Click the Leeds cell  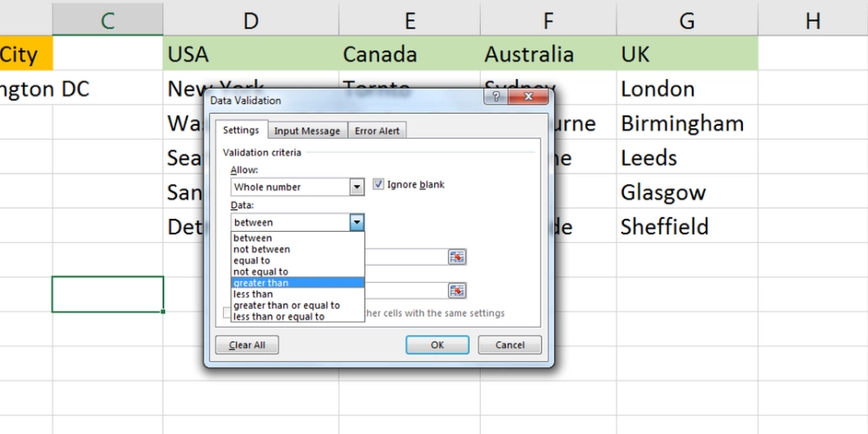pyautogui.click(x=687, y=158)
